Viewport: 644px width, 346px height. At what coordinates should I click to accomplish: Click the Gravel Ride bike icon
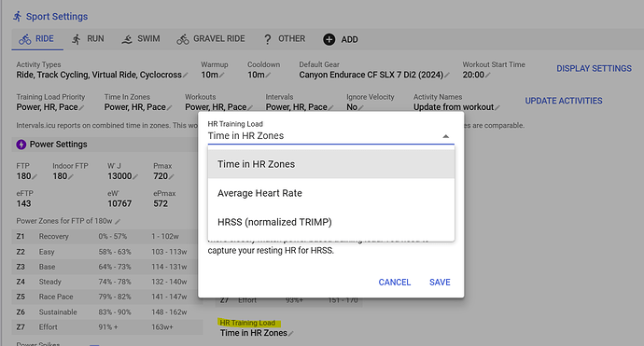pyautogui.click(x=183, y=39)
